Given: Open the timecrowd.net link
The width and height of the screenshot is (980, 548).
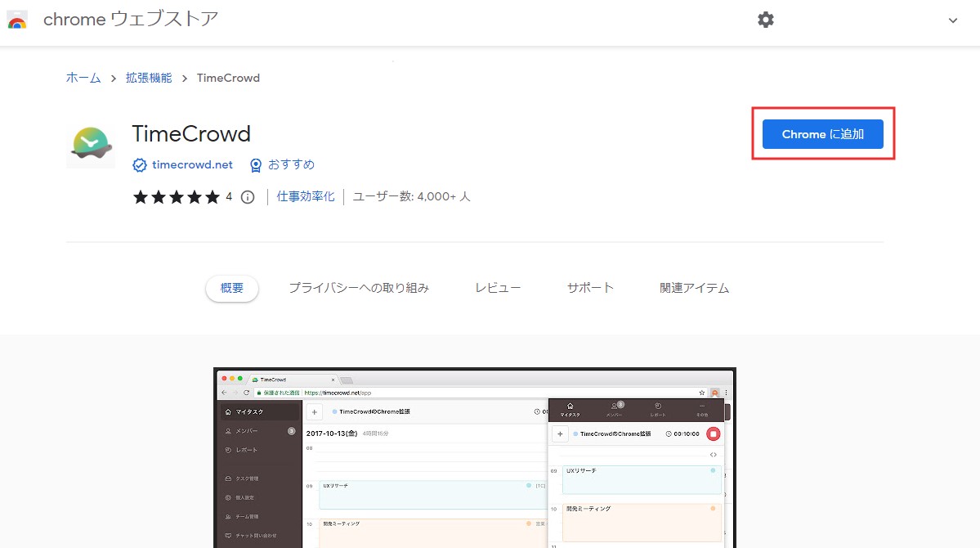Looking at the screenshot, I should (x=191, y=164).
